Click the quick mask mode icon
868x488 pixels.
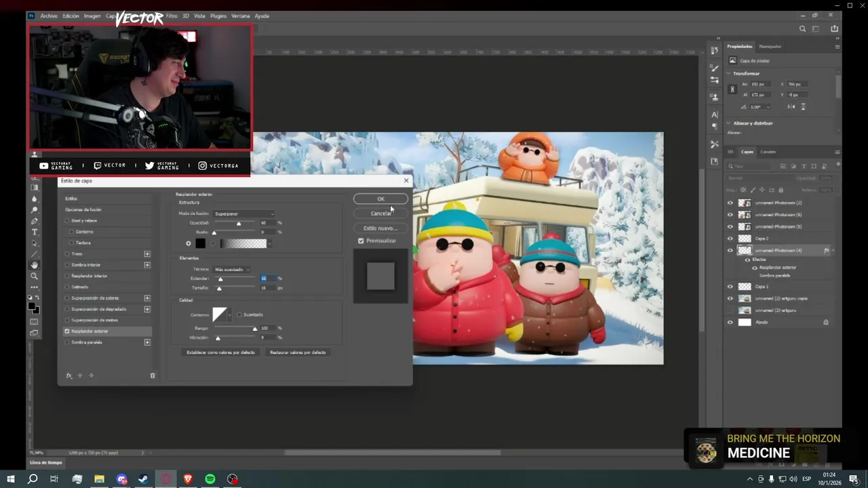pyautogui.click(x=35, y=321)
